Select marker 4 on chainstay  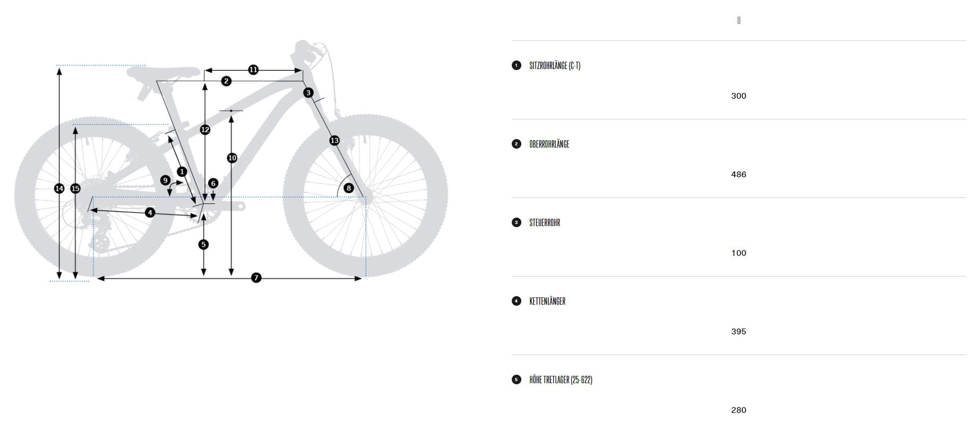(150, 212)
